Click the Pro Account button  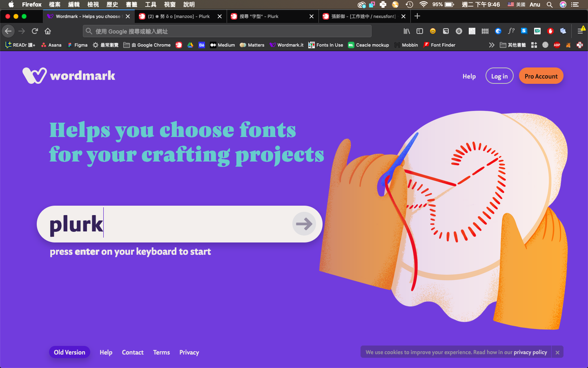click(541, 76)
